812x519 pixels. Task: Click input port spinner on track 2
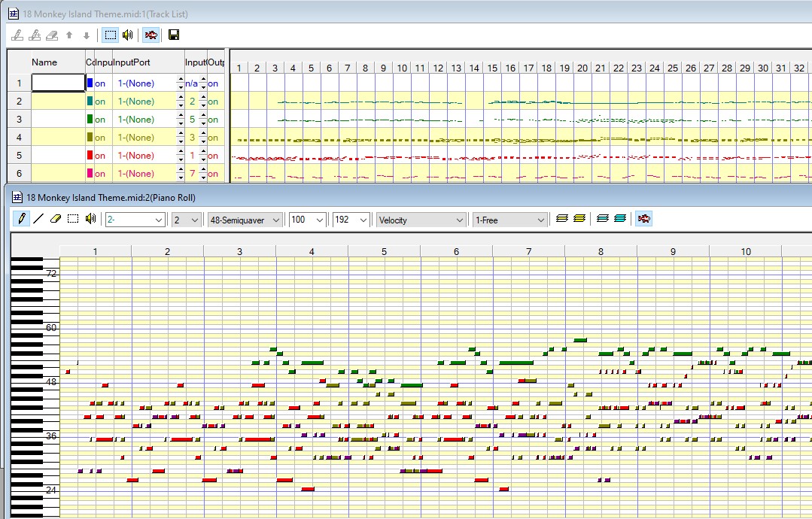[180, 102]
